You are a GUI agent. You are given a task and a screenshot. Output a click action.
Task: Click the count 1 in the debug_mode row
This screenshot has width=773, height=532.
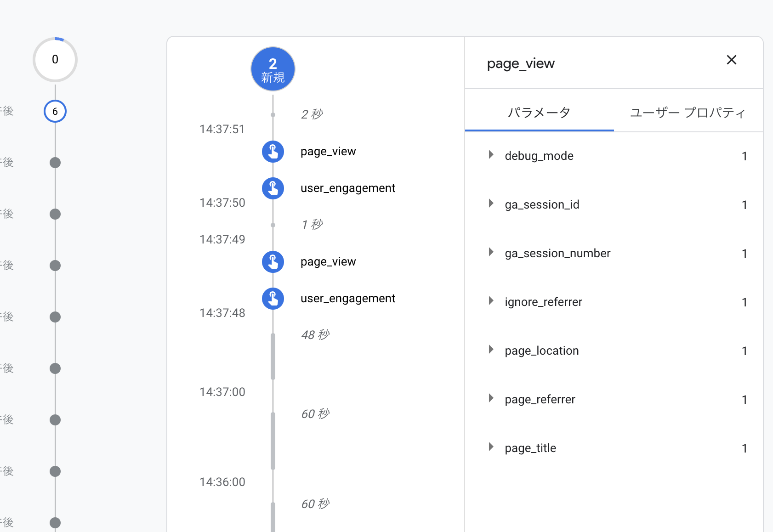click(x=744, y=156)
